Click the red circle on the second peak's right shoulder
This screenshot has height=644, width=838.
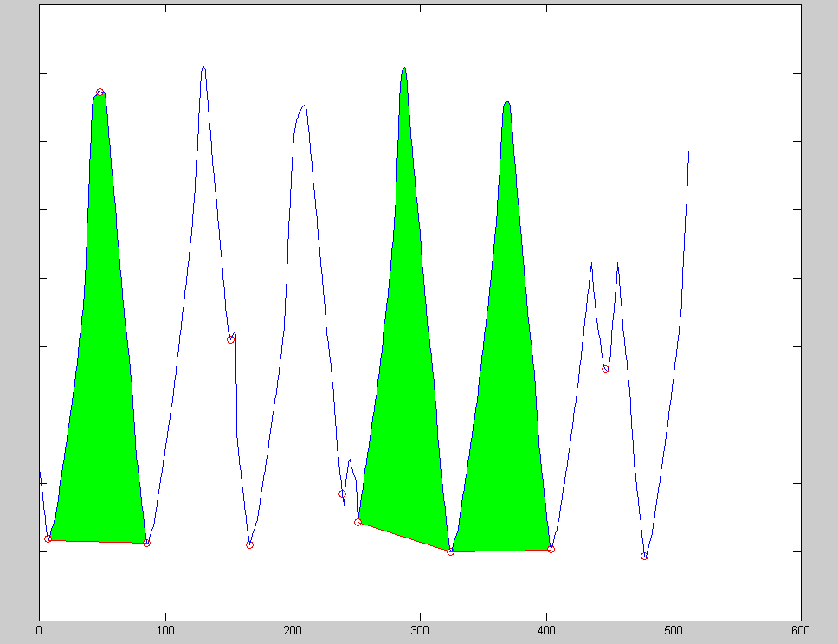click(230, 339)
